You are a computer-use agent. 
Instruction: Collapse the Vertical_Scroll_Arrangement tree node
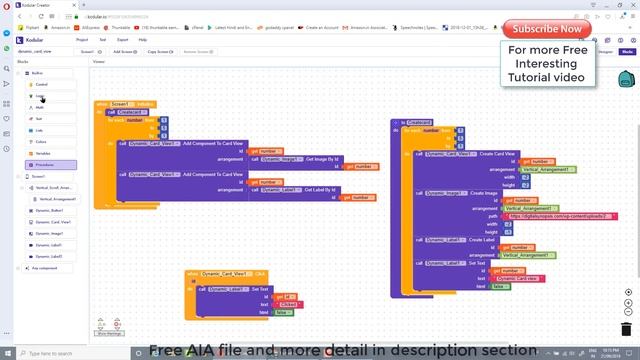(x=22, y=188)
